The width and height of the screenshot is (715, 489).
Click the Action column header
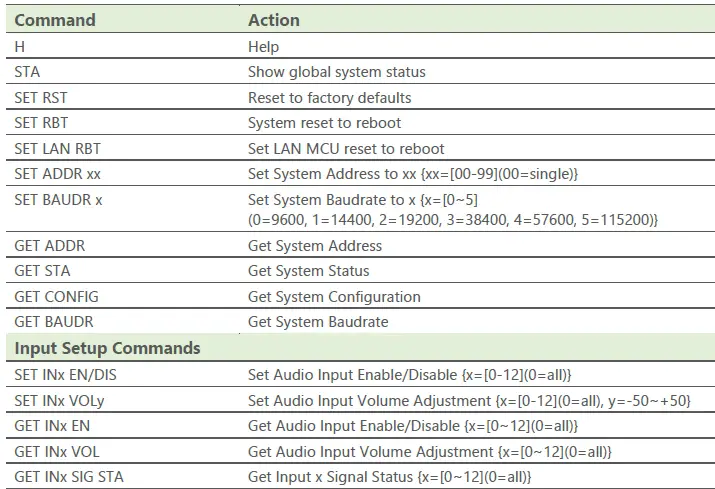273,20
